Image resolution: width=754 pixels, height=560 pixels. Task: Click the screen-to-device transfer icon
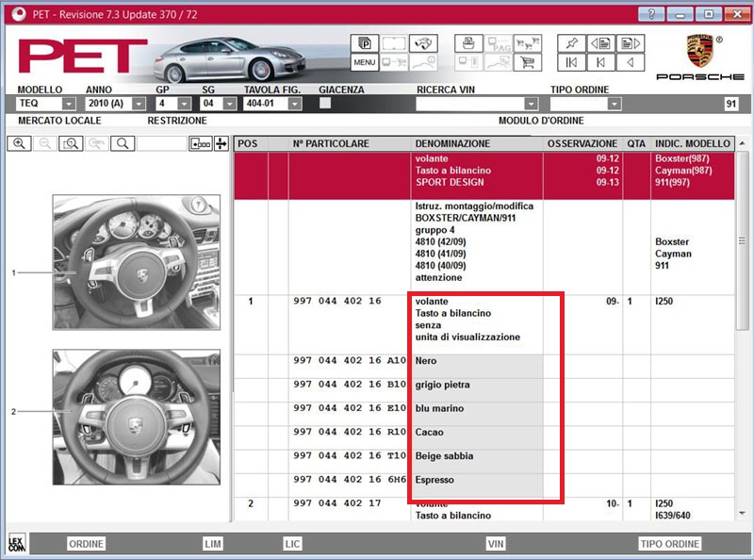coord(468,62)
